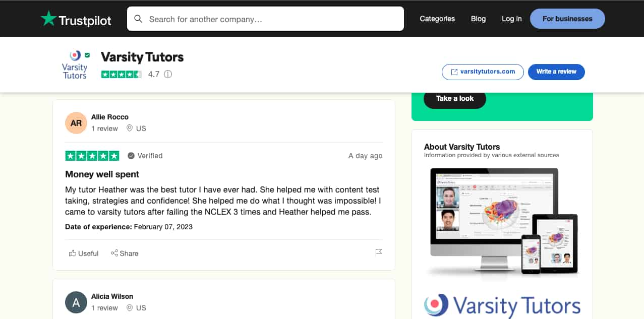Open the Blog menu item
Viewport: 644px width, 319px height.
pyautogui.click(x=478, y=19)
